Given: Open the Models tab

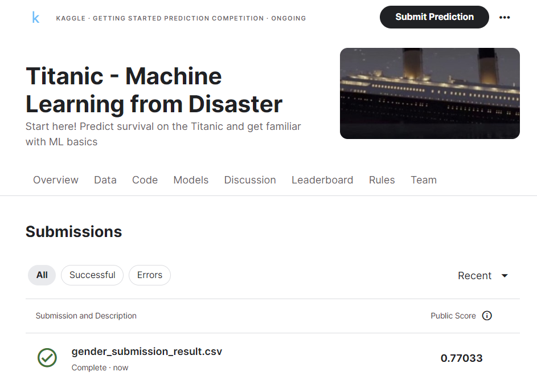Looking at the screenshot, I should [191, 180].
